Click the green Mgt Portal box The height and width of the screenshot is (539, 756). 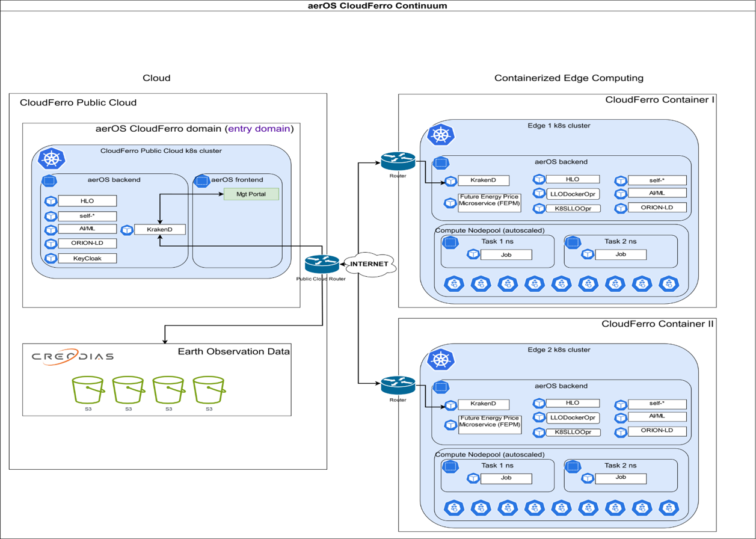tap(251, 194)
